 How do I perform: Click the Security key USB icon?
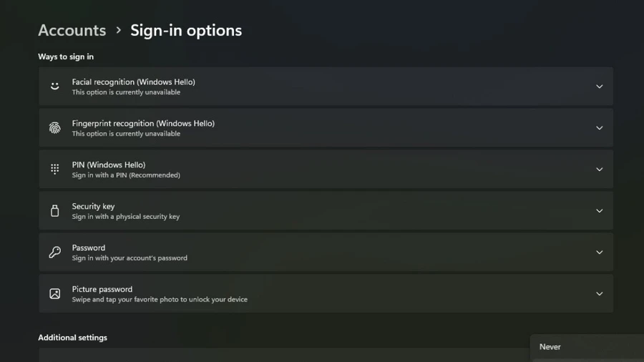(x=54, y=210)
